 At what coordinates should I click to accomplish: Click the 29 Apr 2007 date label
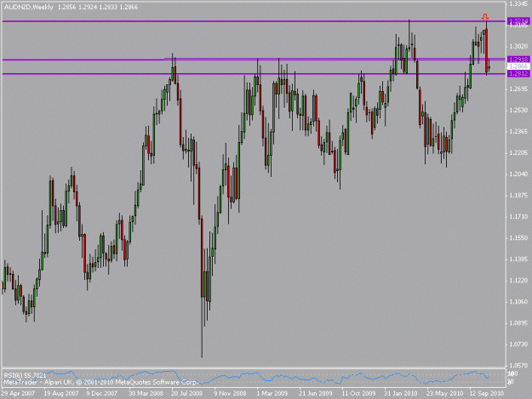click(18, 394)
